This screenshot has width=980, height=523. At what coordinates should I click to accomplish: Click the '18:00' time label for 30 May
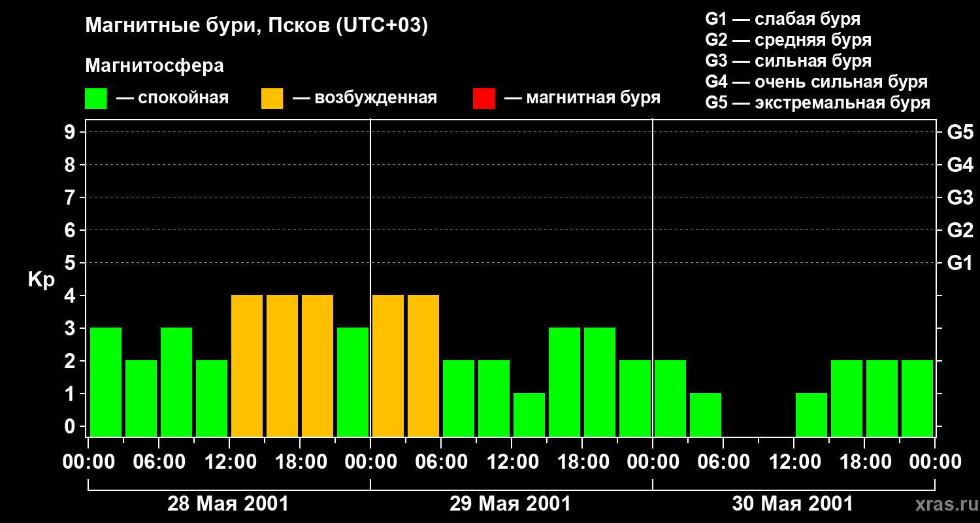click(865, 462)
